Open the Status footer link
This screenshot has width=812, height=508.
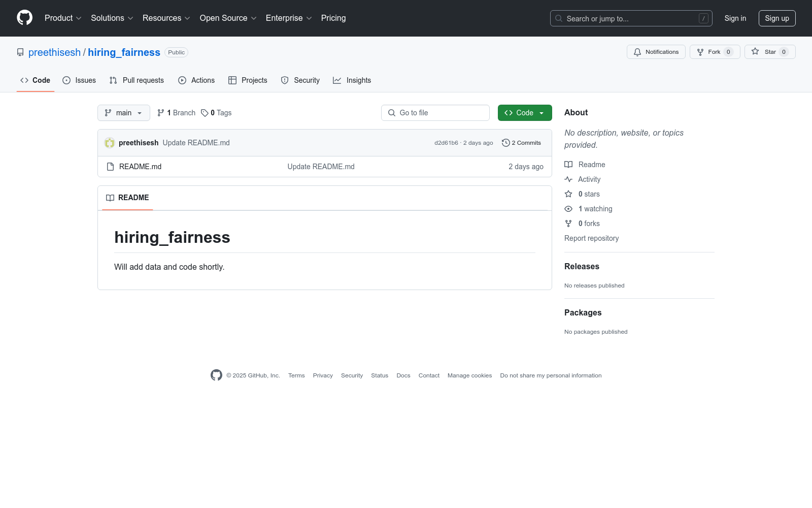click(380, 375)
